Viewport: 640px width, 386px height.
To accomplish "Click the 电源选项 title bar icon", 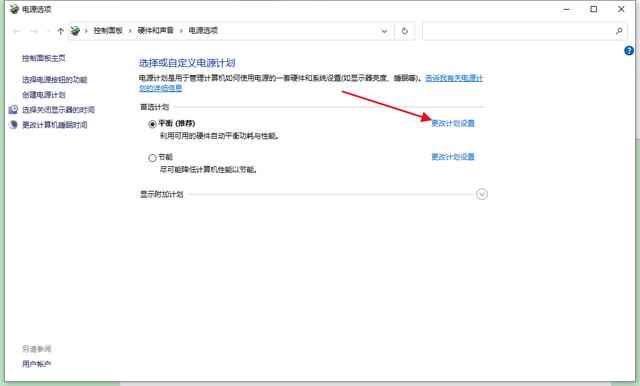I will (x=14, y=9).
